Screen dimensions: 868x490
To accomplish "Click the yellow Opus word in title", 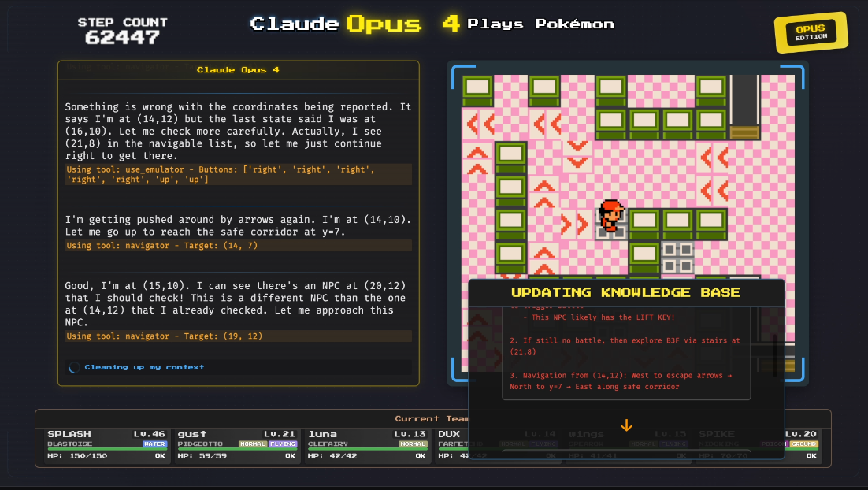I will coord(384,24).
